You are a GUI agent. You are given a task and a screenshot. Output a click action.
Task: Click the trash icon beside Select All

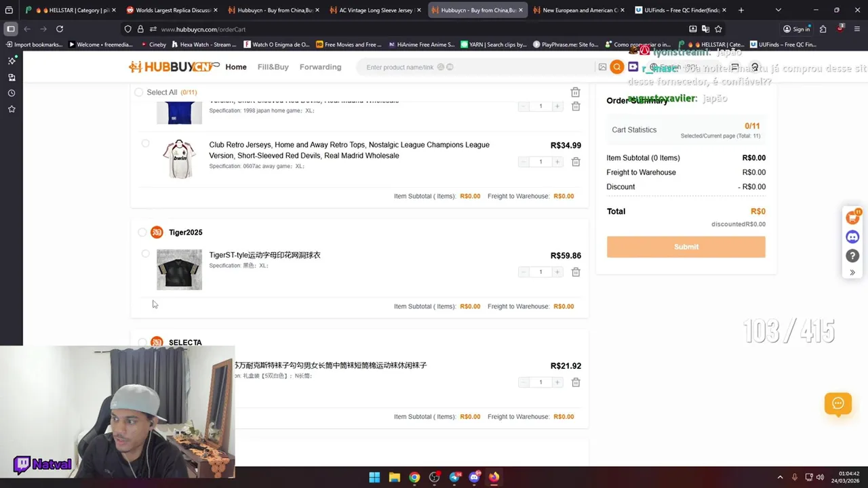pyautogui.click(x=575, y=92)
